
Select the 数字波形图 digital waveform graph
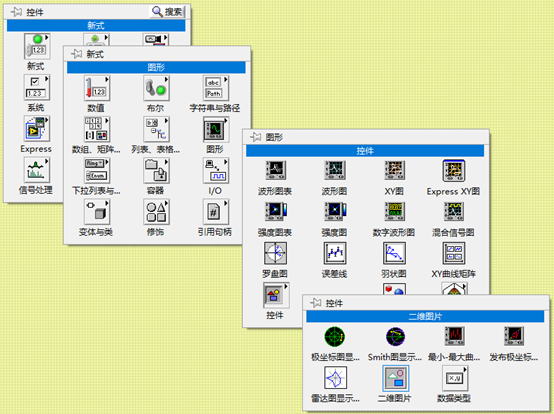[394, 211]
